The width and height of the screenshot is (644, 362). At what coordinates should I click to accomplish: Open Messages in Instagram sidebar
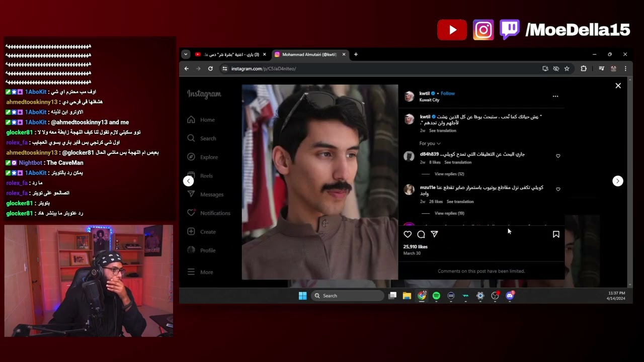[205, 195]
